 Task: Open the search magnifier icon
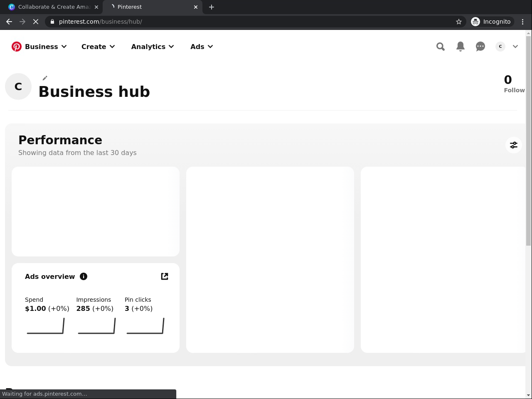click(441, 47)
